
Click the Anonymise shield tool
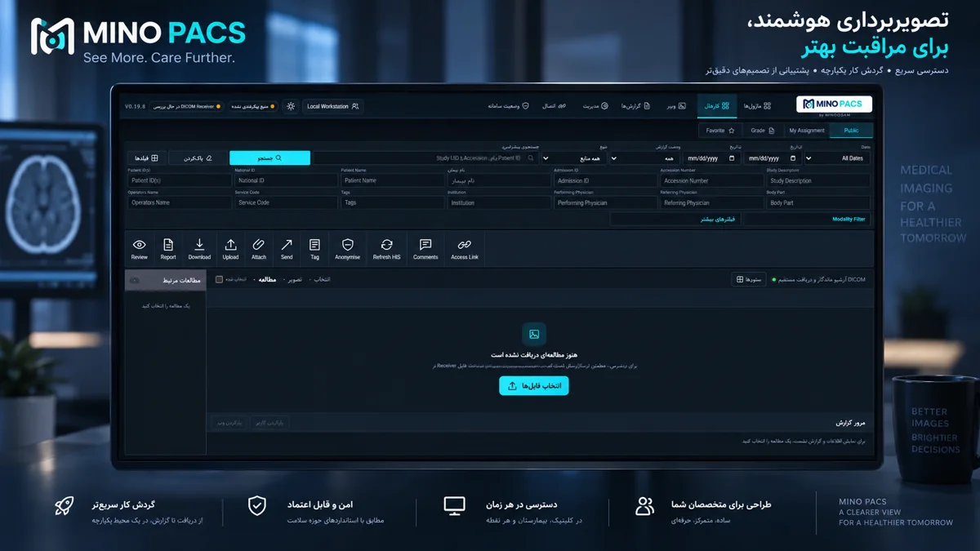tap(348, 249)
